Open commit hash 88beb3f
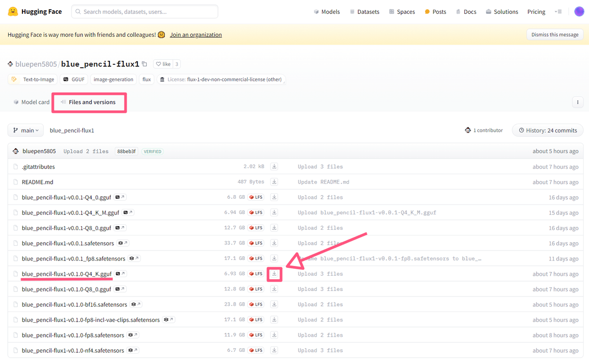 pos(127,151)
